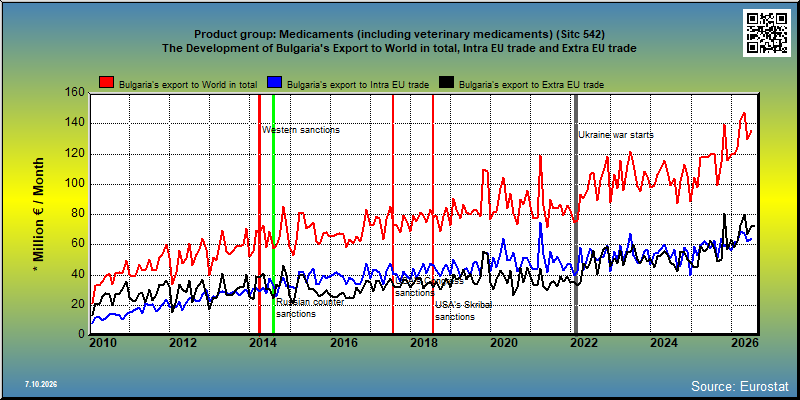Click the x-axis label 2020

503,342
